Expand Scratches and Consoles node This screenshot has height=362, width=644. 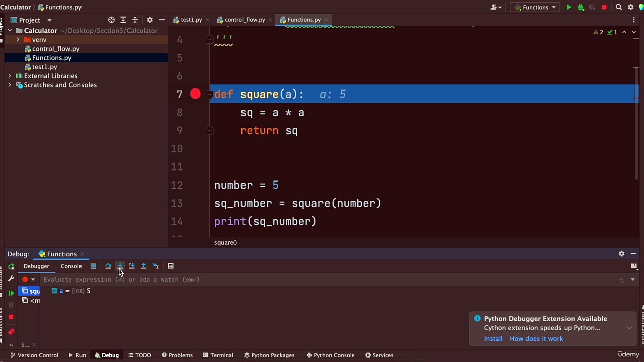point(10,85)
